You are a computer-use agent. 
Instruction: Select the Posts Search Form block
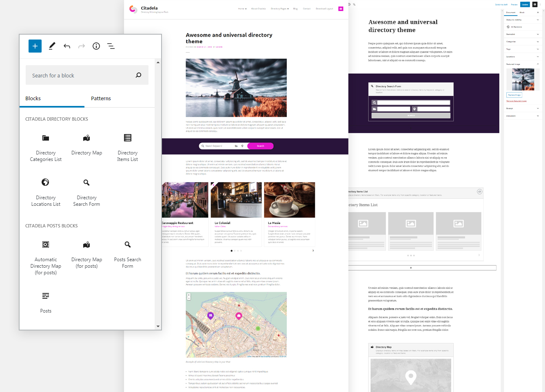pyautogui.click(x=127, y=253)
